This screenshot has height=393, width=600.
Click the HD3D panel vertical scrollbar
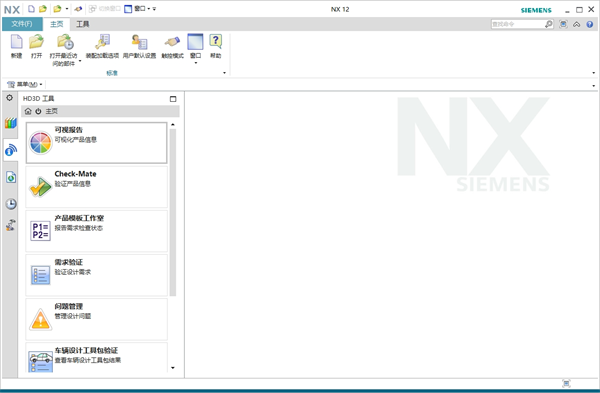coord(173,212)
